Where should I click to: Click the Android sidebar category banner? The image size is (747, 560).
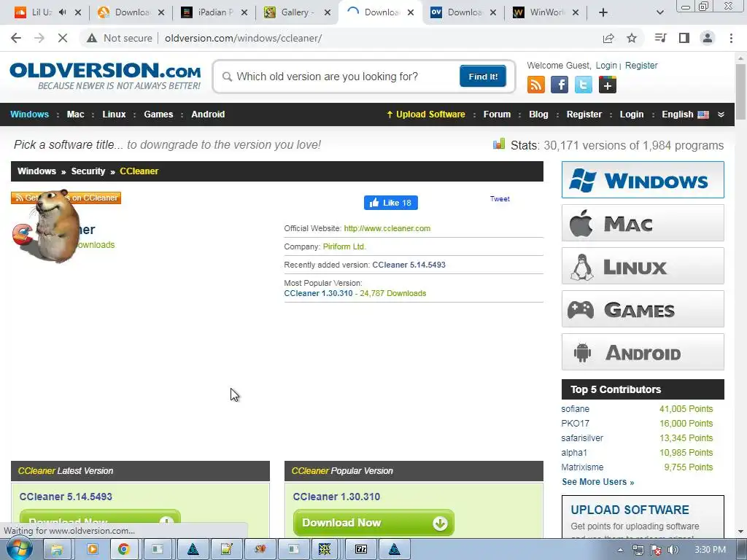[643, 352]
